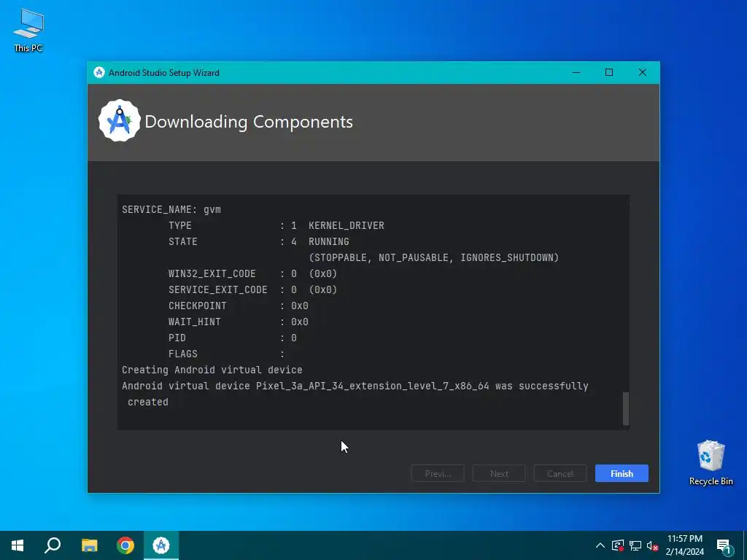747x560 pixels.
Task: Click the 'SERVICE_NAME: gvm' log line
Action: click(x=171, y=209)
